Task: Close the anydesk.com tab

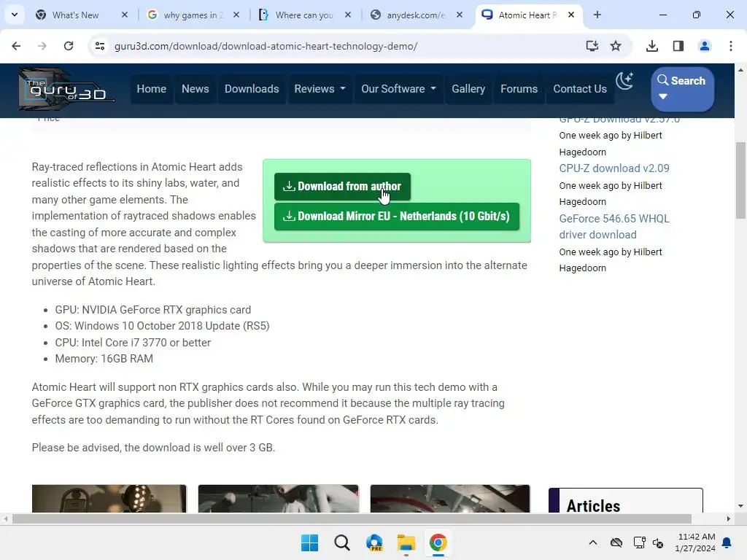Action: click(x=460, y=15)
